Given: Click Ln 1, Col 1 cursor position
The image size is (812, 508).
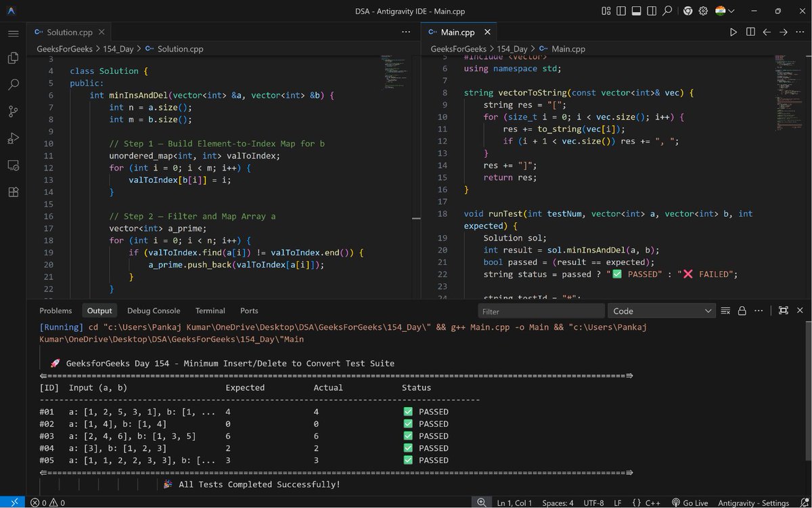Looking at the screenshot, I should (x=514, y=503).
